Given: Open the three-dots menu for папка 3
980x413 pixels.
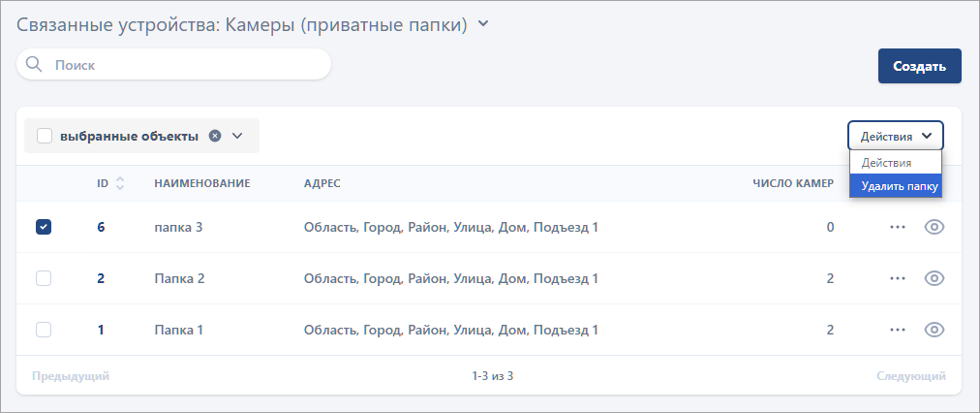Looking at the screenshot, I should point(898,227).
